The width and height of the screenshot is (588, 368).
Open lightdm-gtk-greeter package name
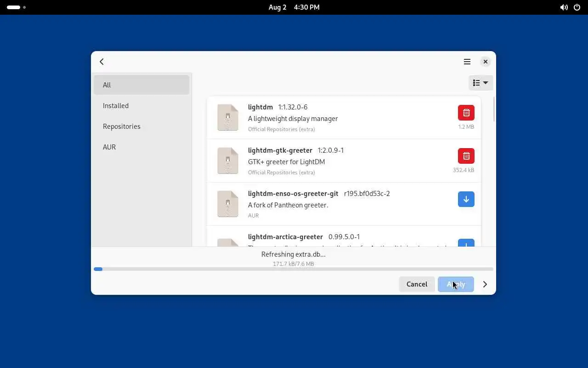click(280, 150)
